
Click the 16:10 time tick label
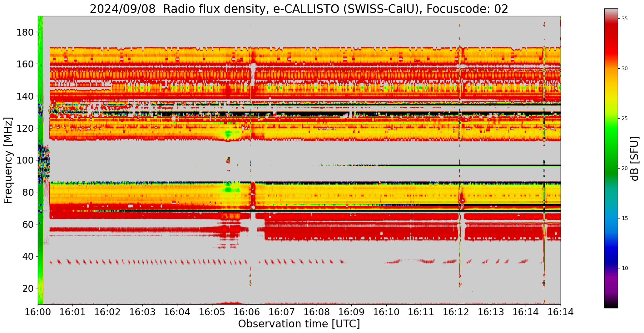386,312
